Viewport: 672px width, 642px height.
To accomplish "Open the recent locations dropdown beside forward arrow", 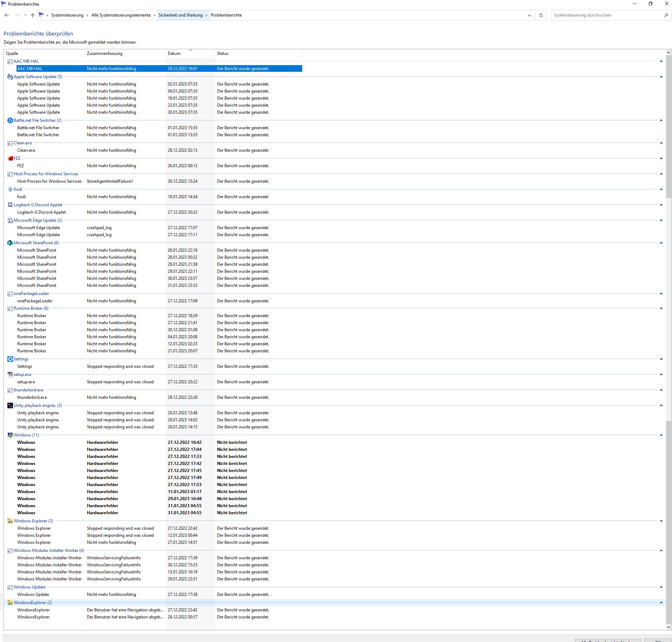I will point(25,15).
